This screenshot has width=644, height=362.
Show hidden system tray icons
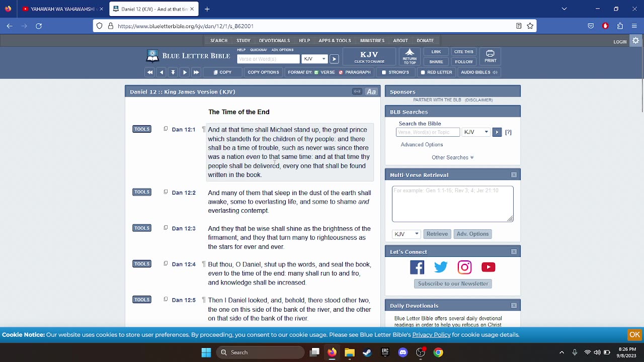click(x=562, y=352)
